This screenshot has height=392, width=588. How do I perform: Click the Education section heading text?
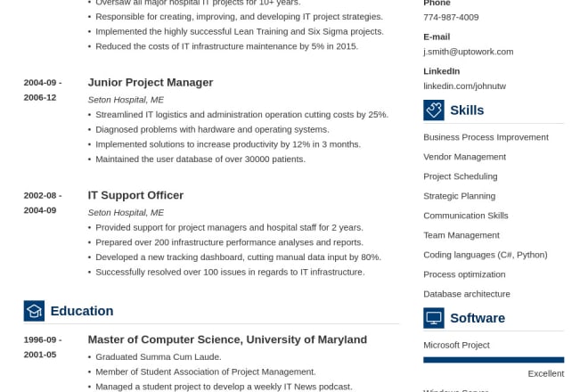(82, 311)
